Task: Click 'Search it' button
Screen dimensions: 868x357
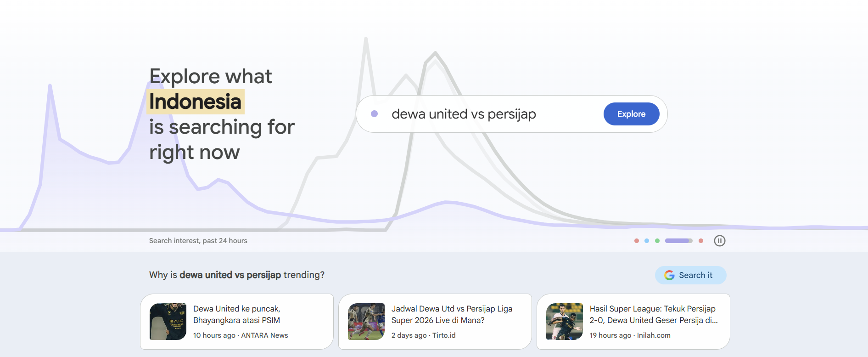Action: tap(690, 275)
